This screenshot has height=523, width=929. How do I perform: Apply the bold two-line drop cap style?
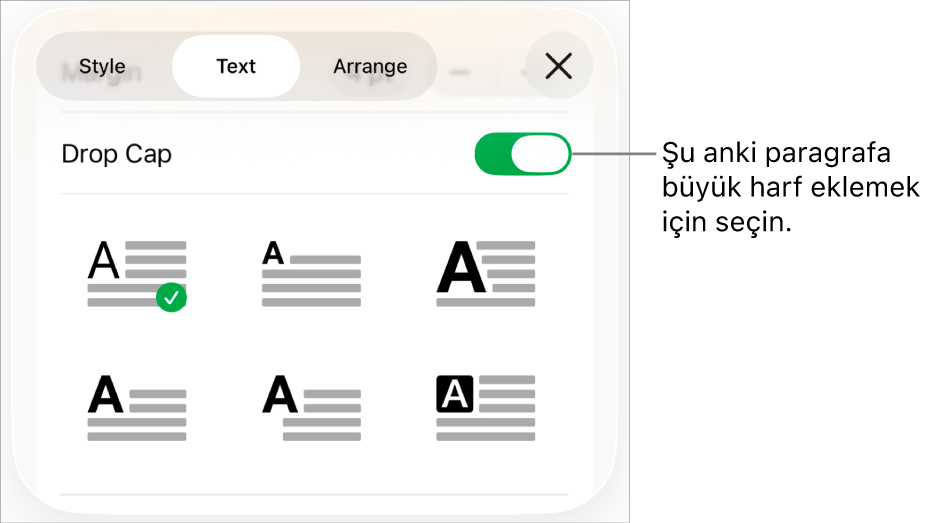pyautogui.click(x=137, y=407)
